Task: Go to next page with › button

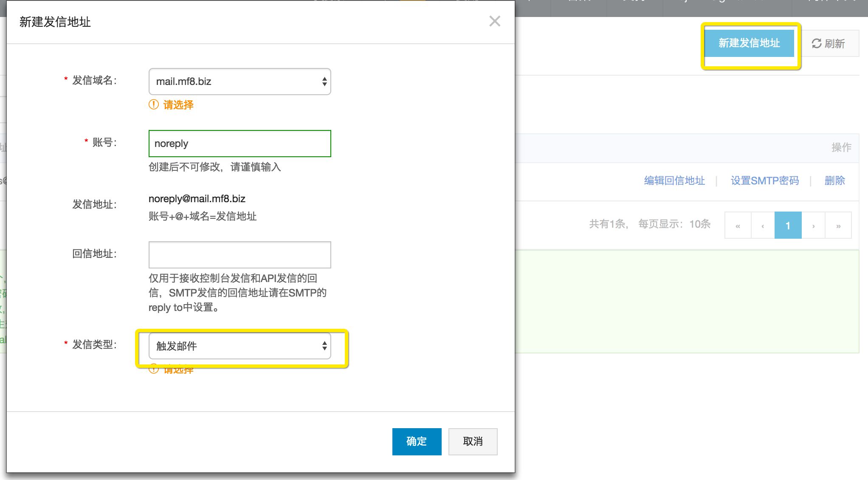Action: 813,225
